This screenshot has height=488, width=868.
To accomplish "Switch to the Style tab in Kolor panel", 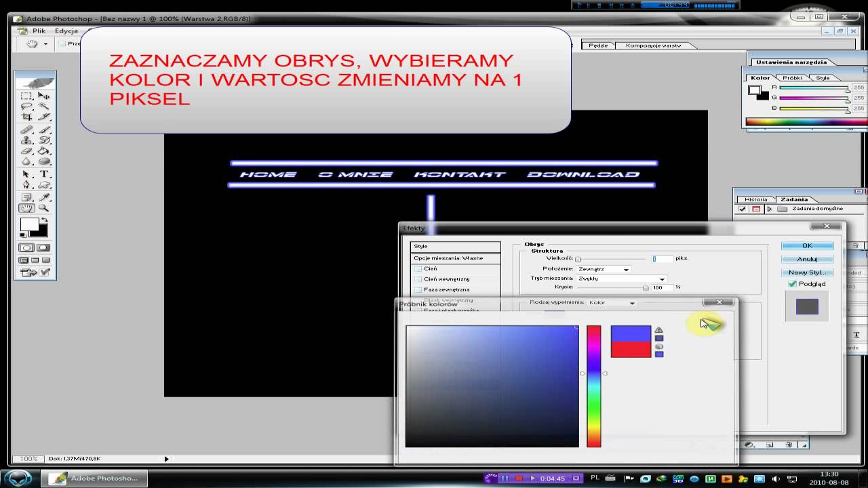I will 823,78.
